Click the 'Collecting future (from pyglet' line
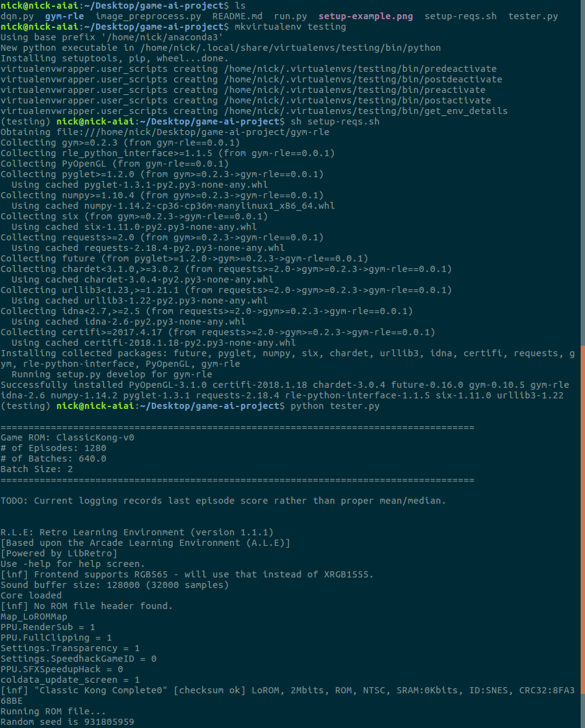This screenshot has height=728, width=585. click(x=184, y=258)
